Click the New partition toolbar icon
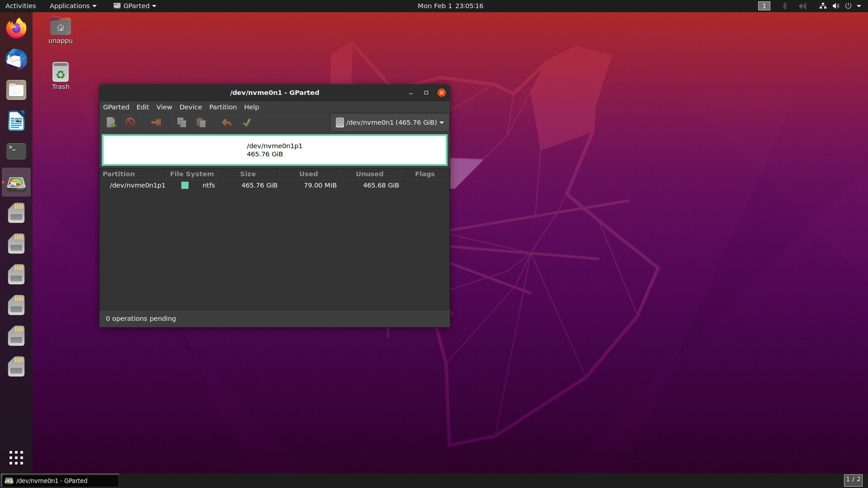The width and height of the screenshot is (868, 488). [x=111, y=122]
